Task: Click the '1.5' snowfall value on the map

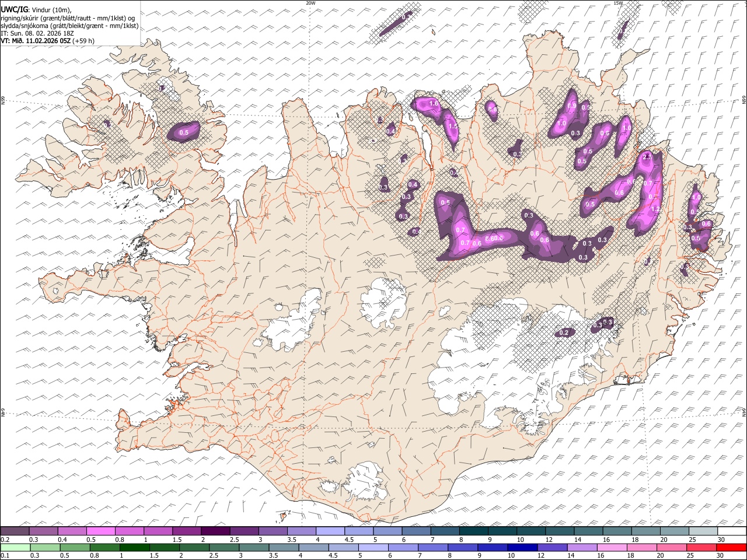Action: coord(452,126)
